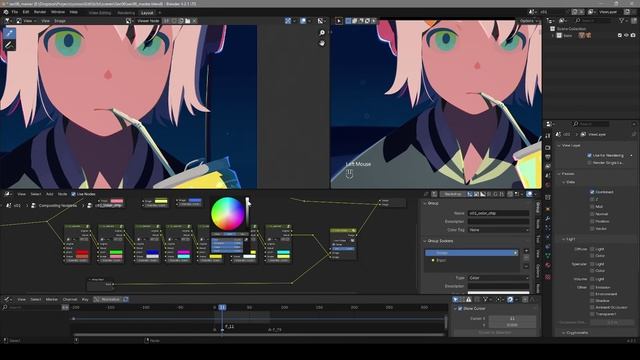Image resolution: width=640 pixels, height=360 pixels.
Task: Toggle the Combined pass checkbox
Action: coord(592,192)
